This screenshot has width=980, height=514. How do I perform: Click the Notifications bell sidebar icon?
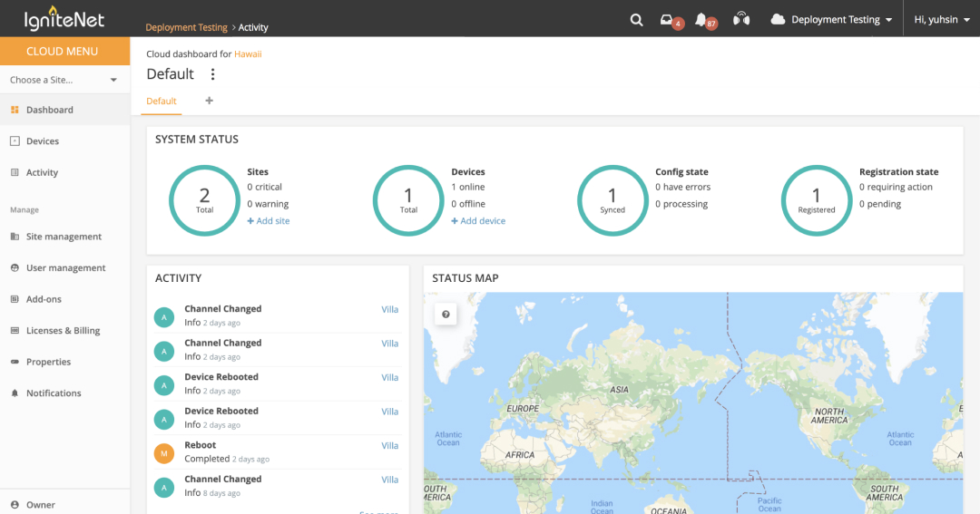(15, 393)
